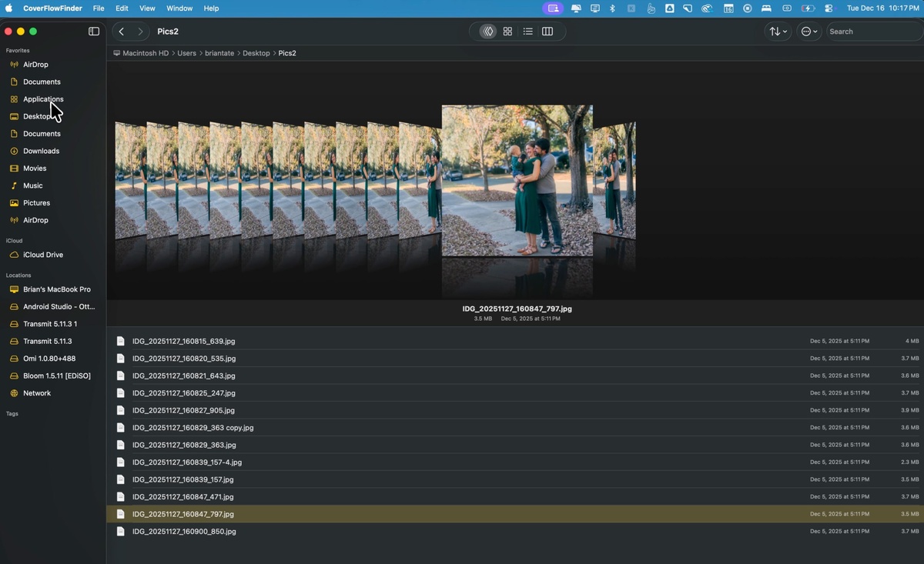Viewport: 924px width, 564px height.
Task: Select file IDG_20251127_160839_157-4.jpg
Action: tap(515, 462)
